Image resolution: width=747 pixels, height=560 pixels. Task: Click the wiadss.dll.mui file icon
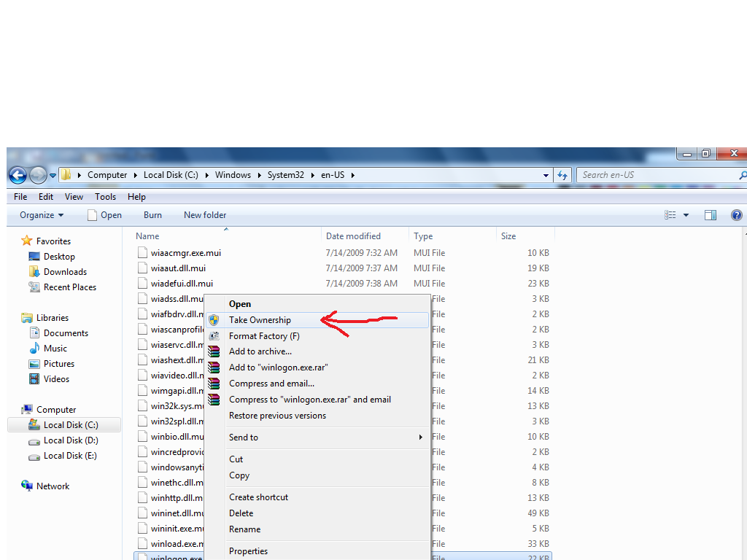click(x=142, y=298)
